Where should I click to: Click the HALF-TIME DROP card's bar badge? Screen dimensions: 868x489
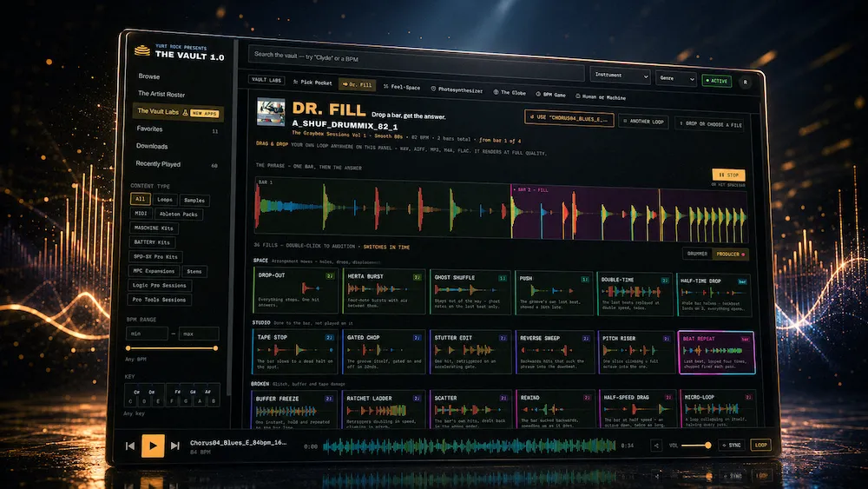(x=742, y=281)
